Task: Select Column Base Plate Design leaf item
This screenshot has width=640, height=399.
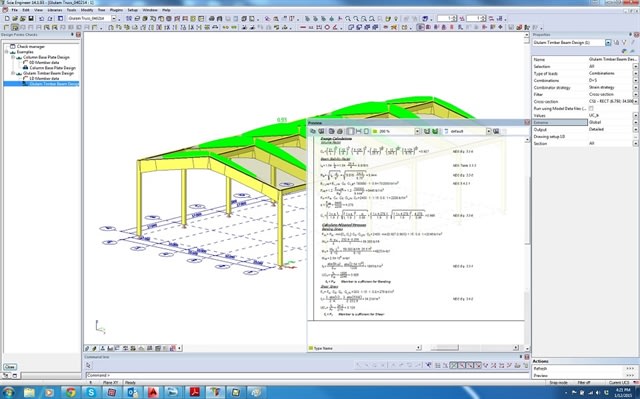Action: pyautogui.click(x=53, y=68)
